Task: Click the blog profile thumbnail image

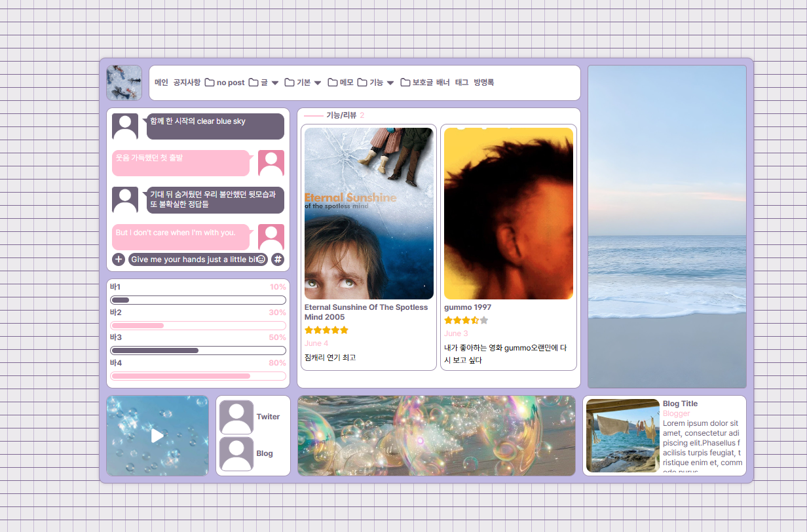Action: tap(124, 83)
